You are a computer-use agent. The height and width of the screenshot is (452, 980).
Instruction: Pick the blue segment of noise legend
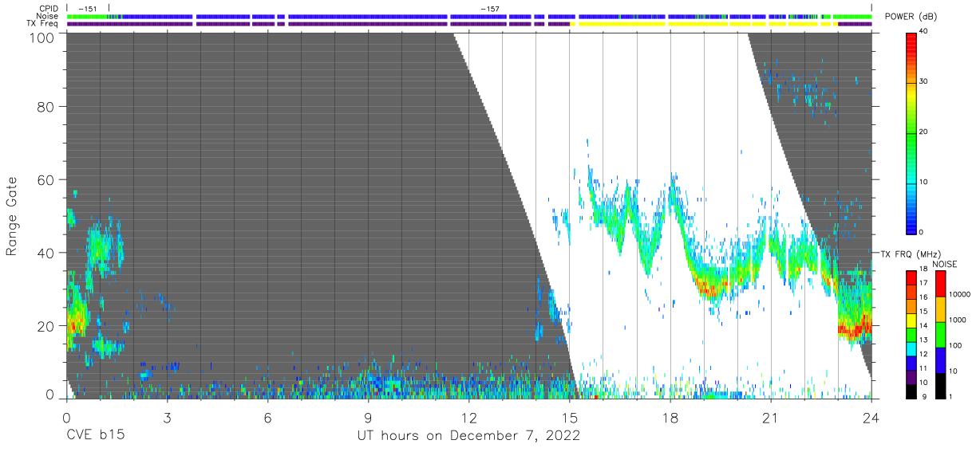point(940,360)
